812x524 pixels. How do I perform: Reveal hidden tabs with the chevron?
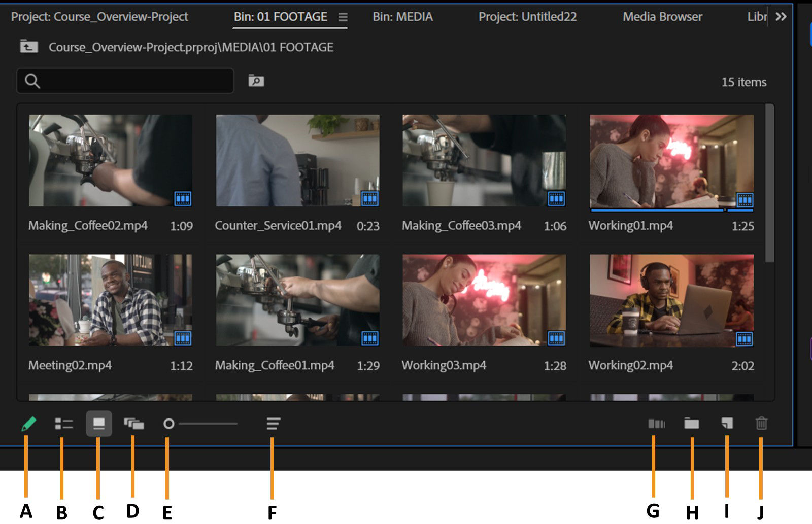coord(782,17)
